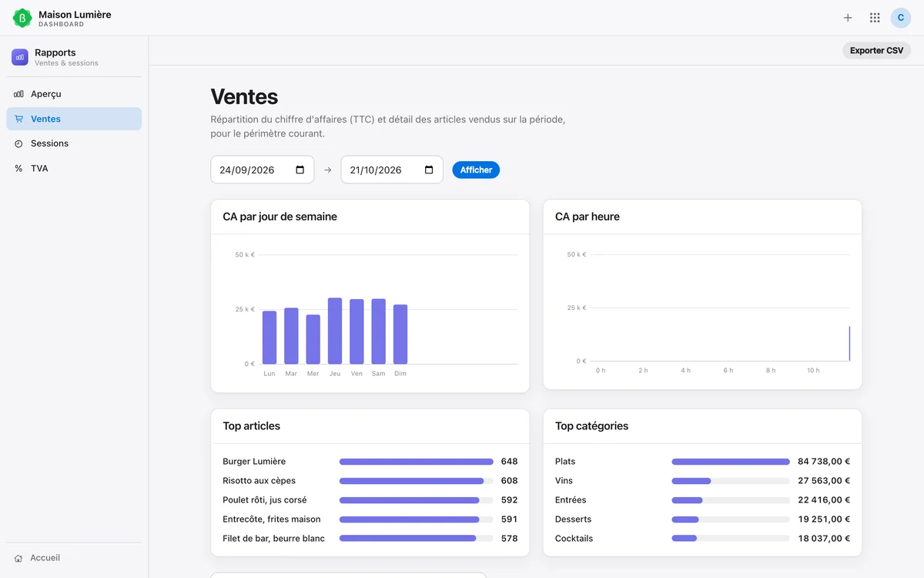
Task: Click the Dim bar in weekday chart
Action: click(x=400, y=334)
